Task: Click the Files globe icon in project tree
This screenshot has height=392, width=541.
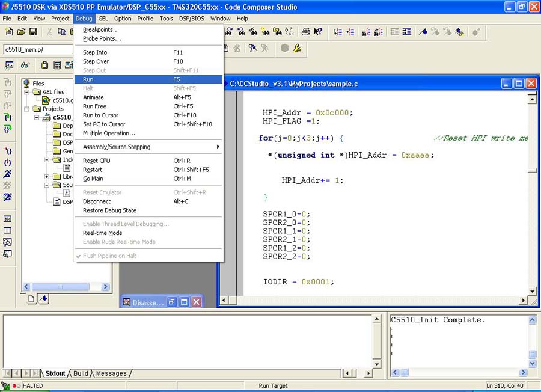Action: click(27, 83)
